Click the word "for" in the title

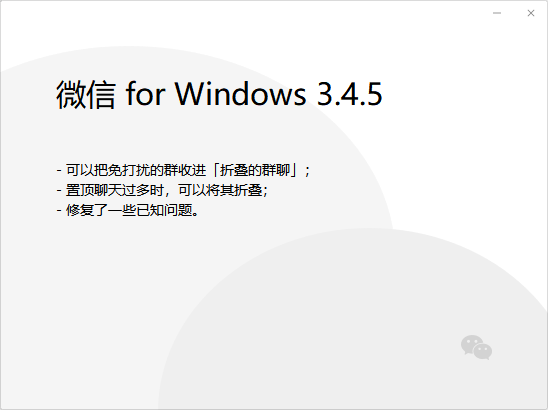[145, 94]
